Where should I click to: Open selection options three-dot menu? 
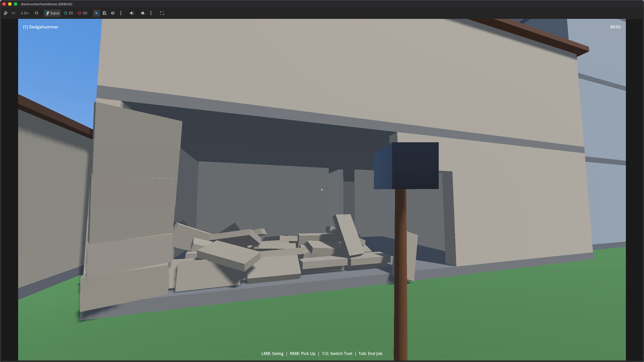(x=121, y=13)
